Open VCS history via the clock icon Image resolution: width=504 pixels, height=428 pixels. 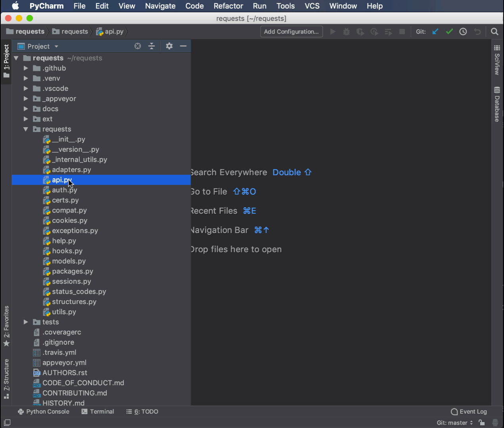click(463, 31)
